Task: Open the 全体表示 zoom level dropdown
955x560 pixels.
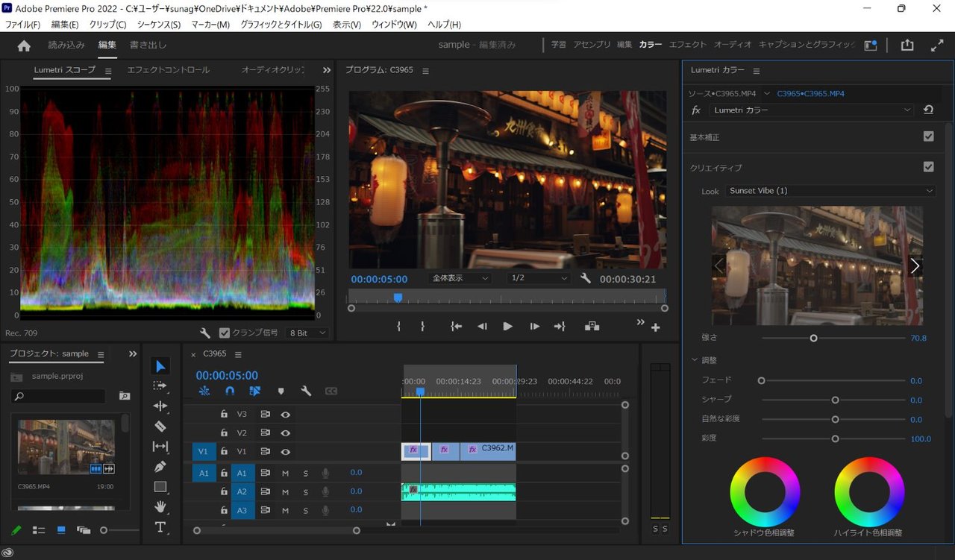Action: 460,278
